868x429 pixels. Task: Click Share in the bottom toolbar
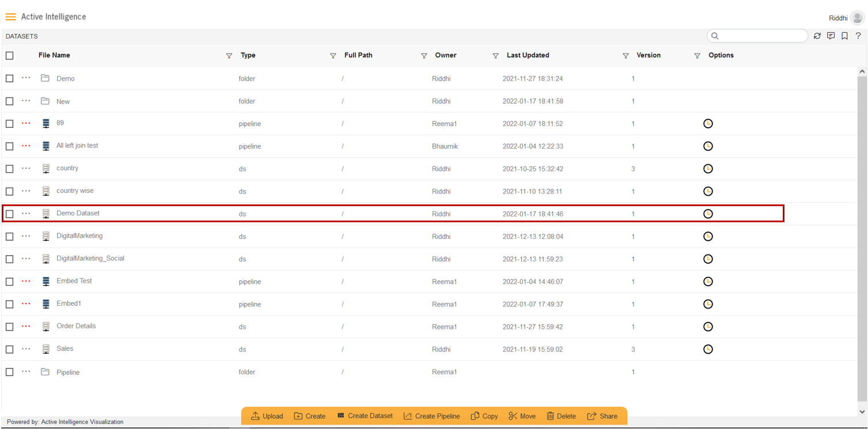[602, 416]
